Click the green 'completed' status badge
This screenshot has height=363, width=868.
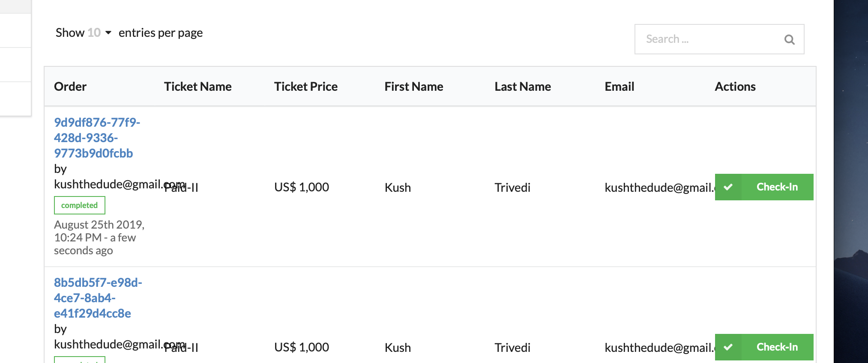(x=79, y=205)
